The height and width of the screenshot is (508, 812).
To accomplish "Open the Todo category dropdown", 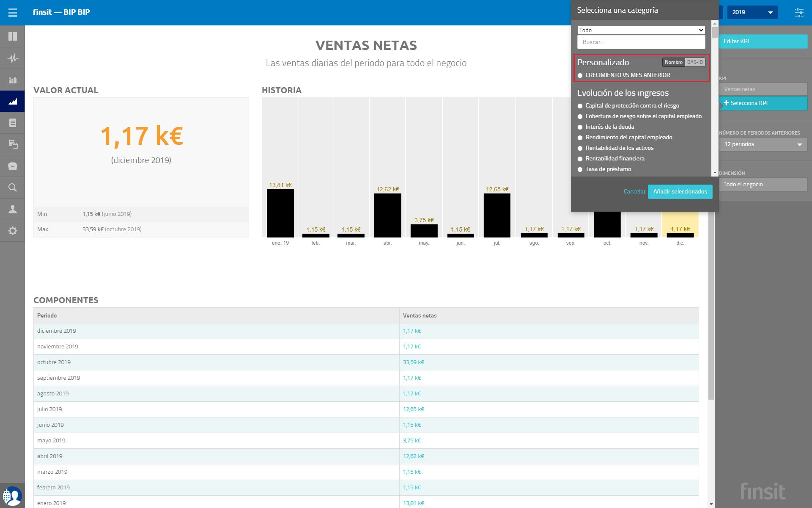I will (x=641, y=30).
